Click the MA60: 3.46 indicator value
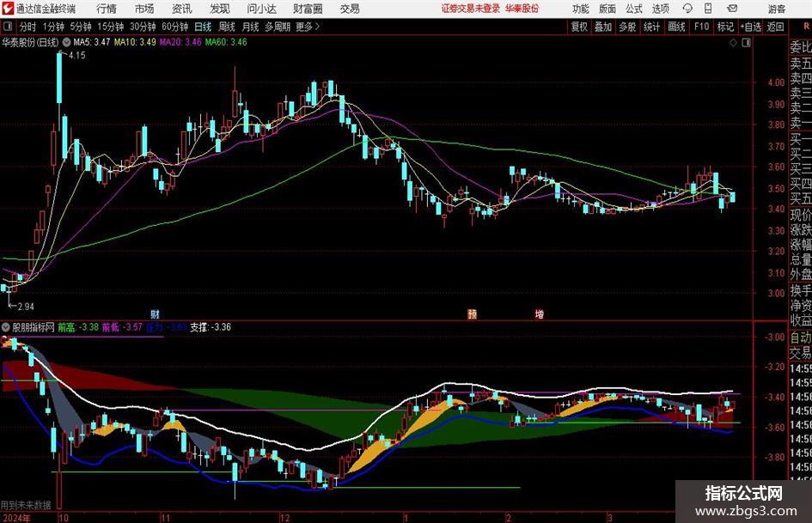Screen dimensions: 812x523 [226, 42]
